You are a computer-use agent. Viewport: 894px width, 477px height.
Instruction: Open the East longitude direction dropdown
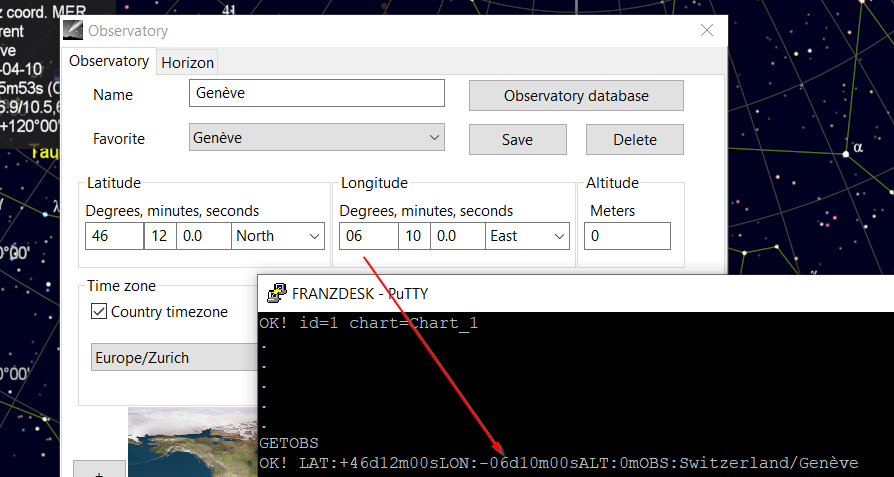click(x=527, y=236)
